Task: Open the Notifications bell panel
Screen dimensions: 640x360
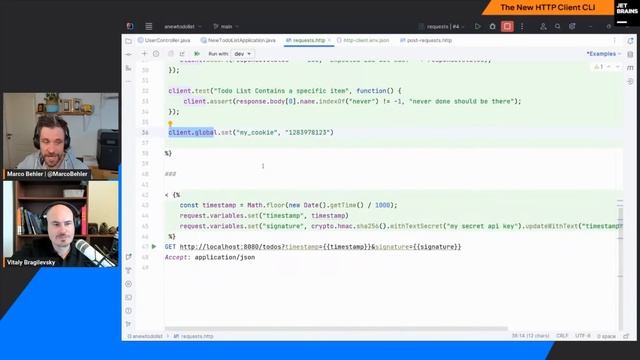Action: click(x=631, y=41)
